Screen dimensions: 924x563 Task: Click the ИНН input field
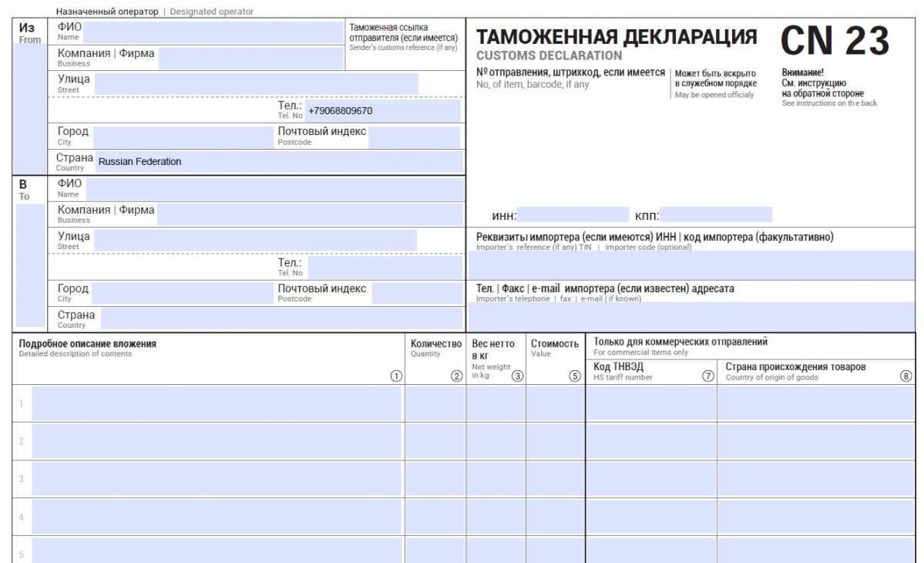(573, 215)
